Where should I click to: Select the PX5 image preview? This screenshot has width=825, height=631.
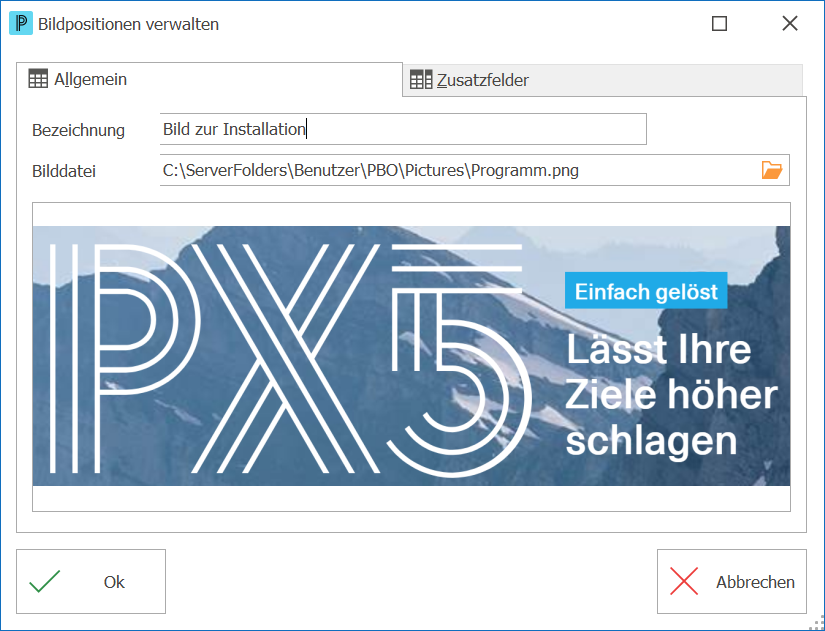pos(411,356)
